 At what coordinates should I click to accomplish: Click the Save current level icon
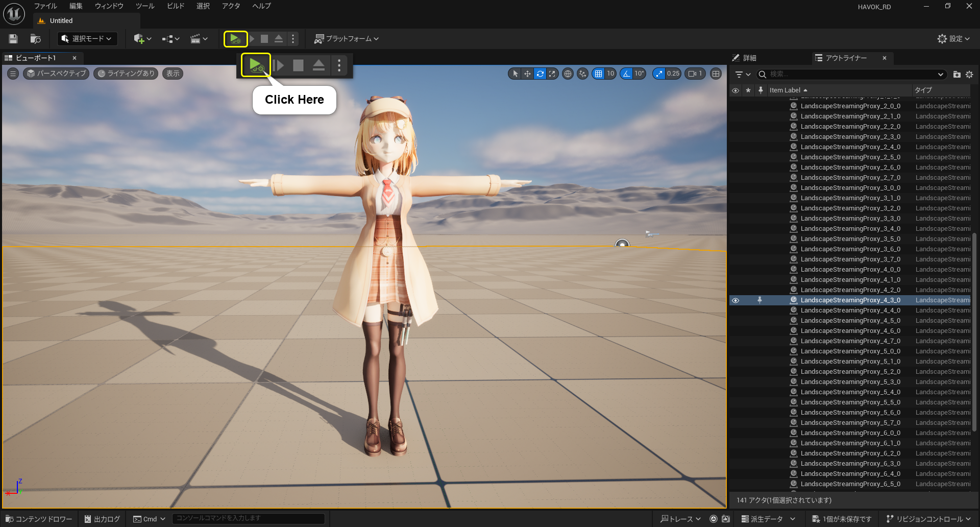[13, 39]
